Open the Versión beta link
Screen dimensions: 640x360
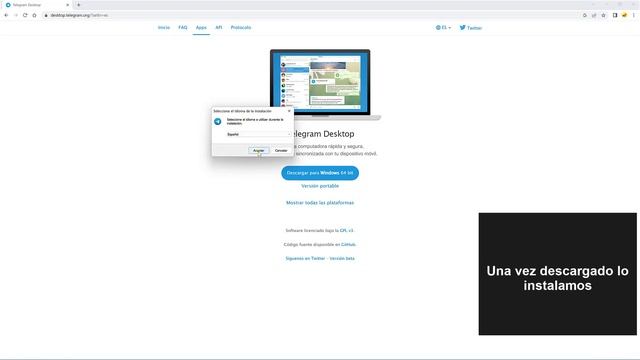click(342, 258)
